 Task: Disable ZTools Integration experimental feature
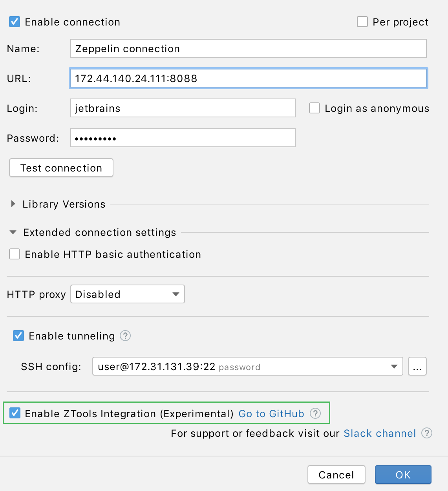(15, 413)
